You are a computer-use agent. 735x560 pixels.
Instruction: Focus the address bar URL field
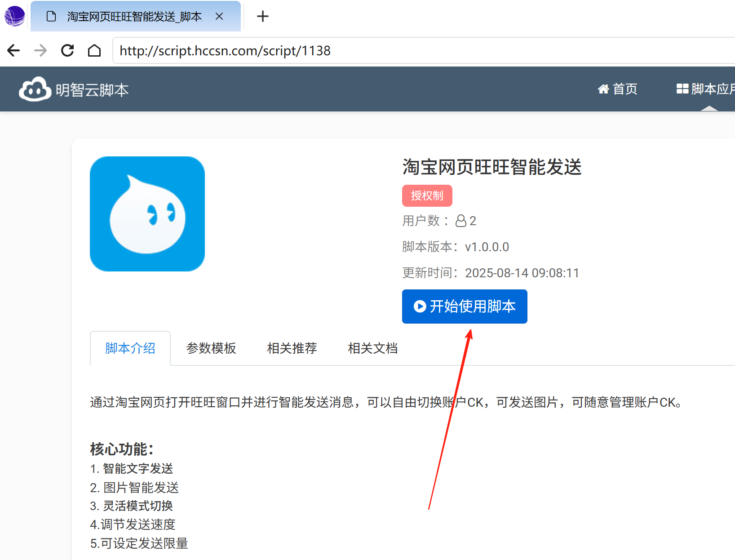tap(424, 50)
